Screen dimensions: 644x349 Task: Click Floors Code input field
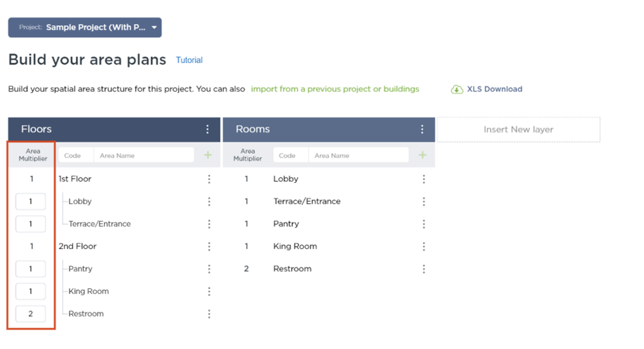click(x=76, y=156)
